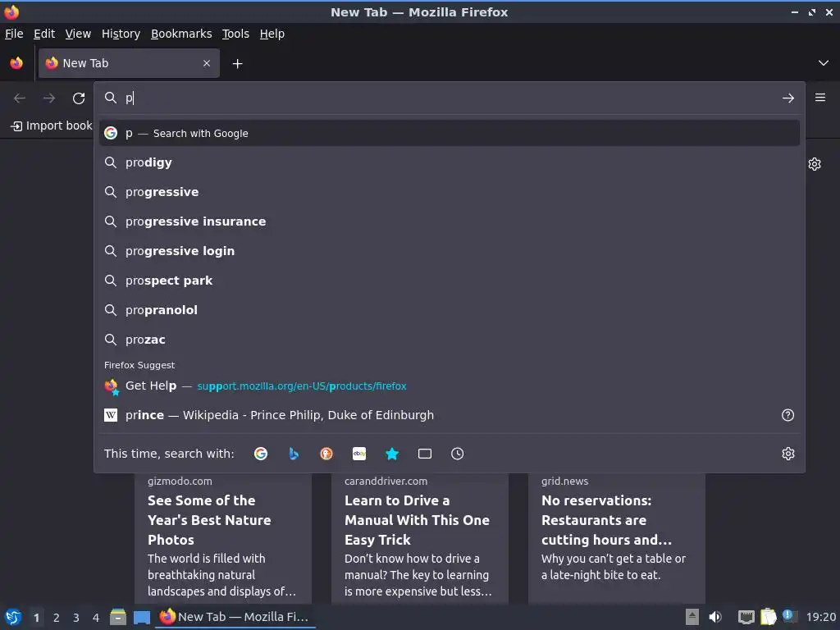Switch to workspace 3 in taskbar
The width and height of the screenshot is (840, 630).
point(76,618)
